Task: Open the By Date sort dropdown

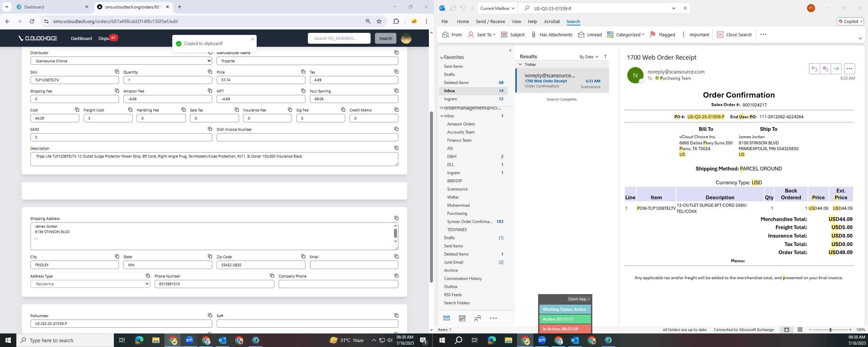Action: point(589,57)
